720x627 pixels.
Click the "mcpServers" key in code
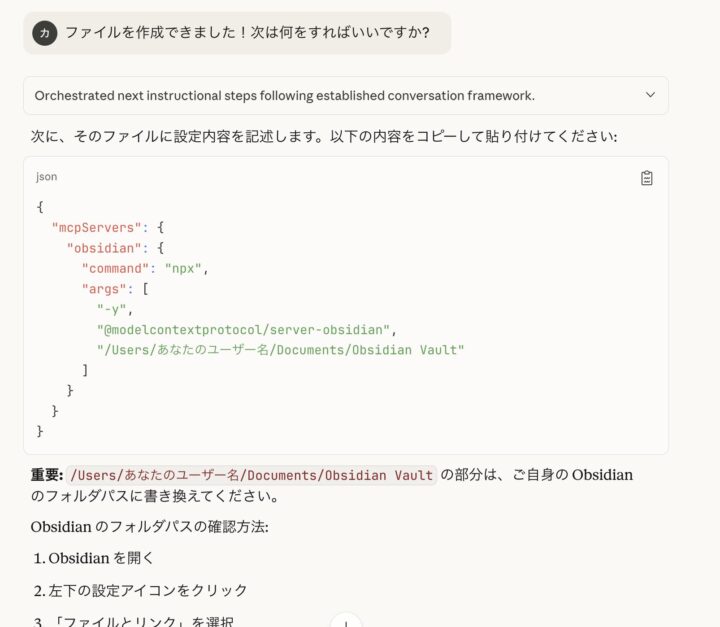click(x=99, y=227)
